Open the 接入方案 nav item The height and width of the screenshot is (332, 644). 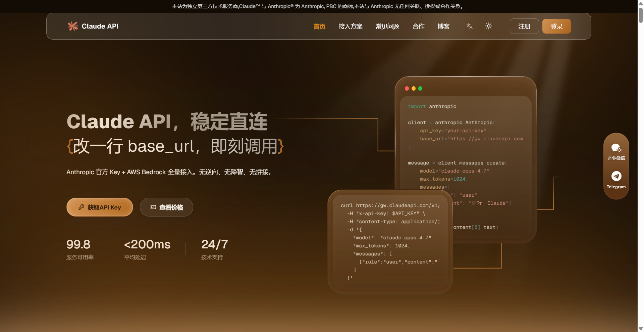pyautogui.click(x=351, y=27)
